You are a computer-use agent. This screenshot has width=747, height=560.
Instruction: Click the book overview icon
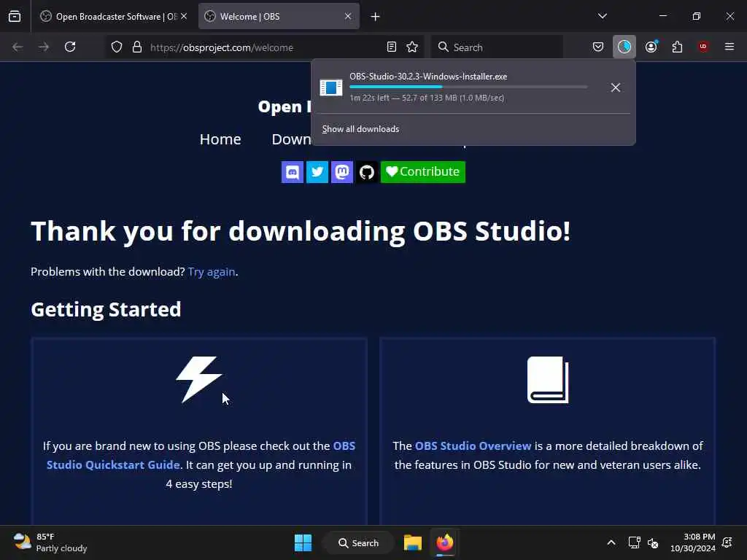pos(548,379)
